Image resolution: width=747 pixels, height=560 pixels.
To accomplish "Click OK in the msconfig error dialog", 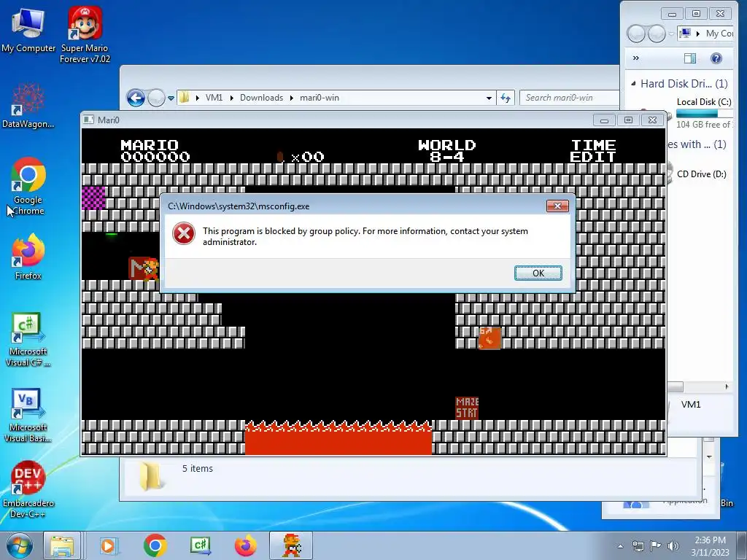I will (x=538, y=273).
